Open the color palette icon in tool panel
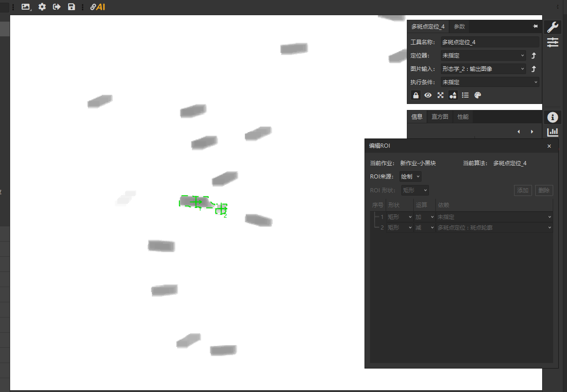Screen dimensions: 567x392 coord(478,95)
